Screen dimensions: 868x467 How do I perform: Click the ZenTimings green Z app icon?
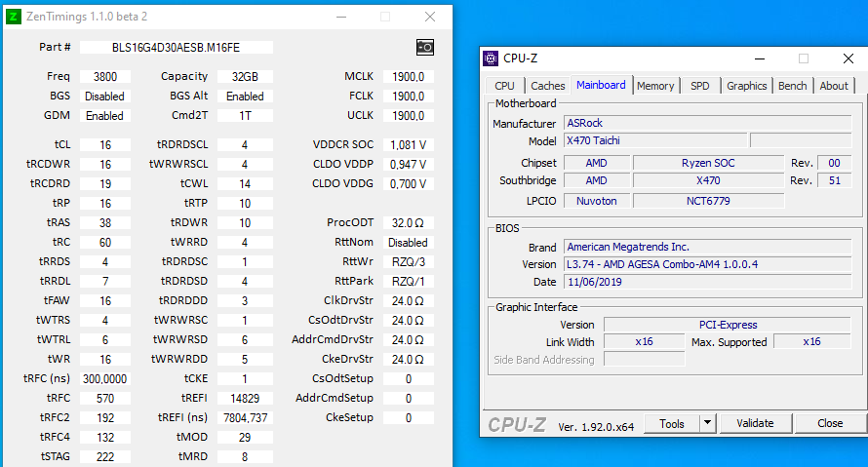(x=14, y=17)
